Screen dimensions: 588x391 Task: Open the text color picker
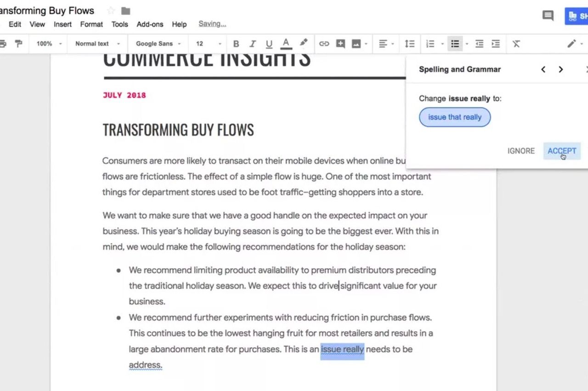[x=286, y=44]
